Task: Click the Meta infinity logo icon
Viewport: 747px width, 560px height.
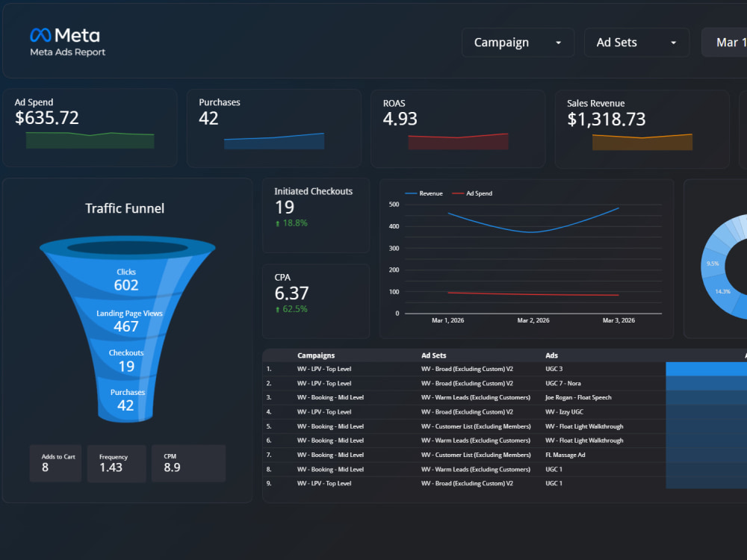Action: pyautogui.click(x=40, y=35)
